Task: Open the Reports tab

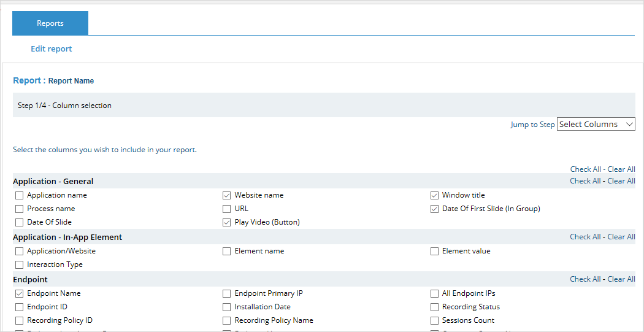Action: (50, 23)
